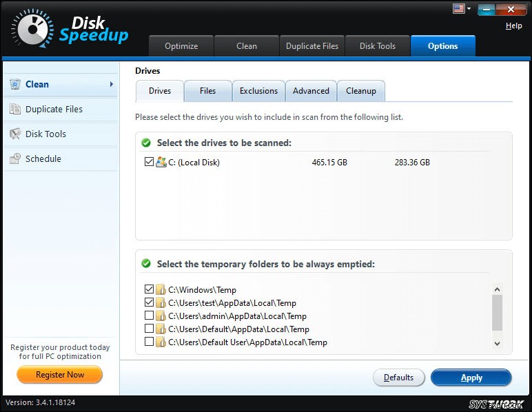Click the C:\Windows\Temp path text

coord(202,290)
